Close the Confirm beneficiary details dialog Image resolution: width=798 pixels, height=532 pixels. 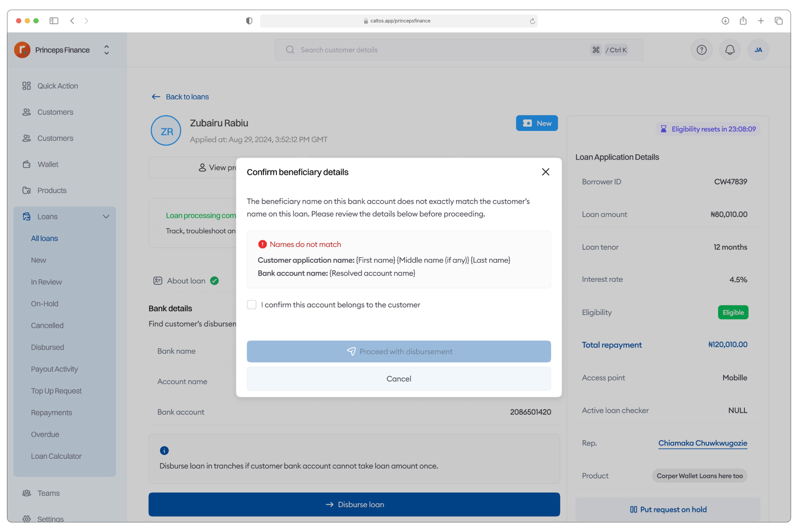pyautogui.click(x=545, y=172)
